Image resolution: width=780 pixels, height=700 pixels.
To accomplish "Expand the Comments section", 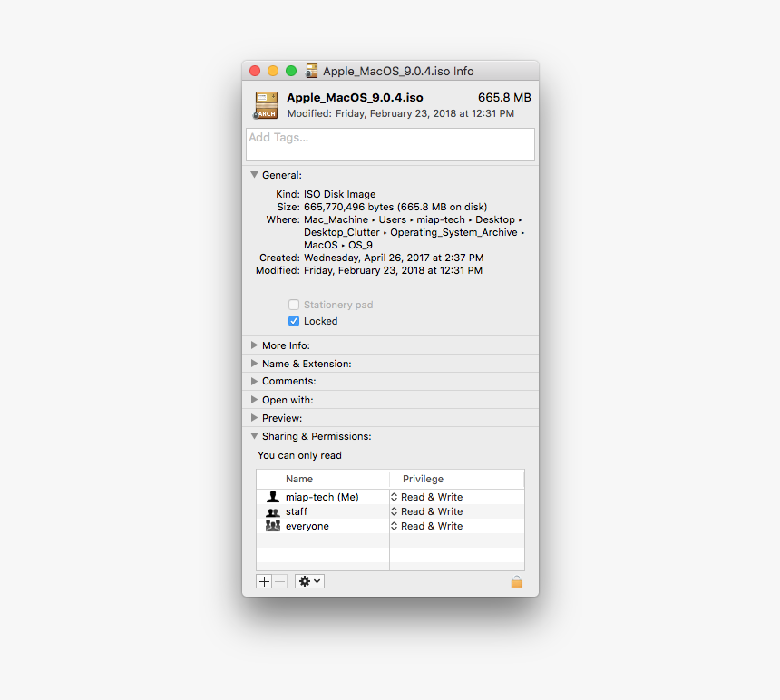I will coord(254,382).
